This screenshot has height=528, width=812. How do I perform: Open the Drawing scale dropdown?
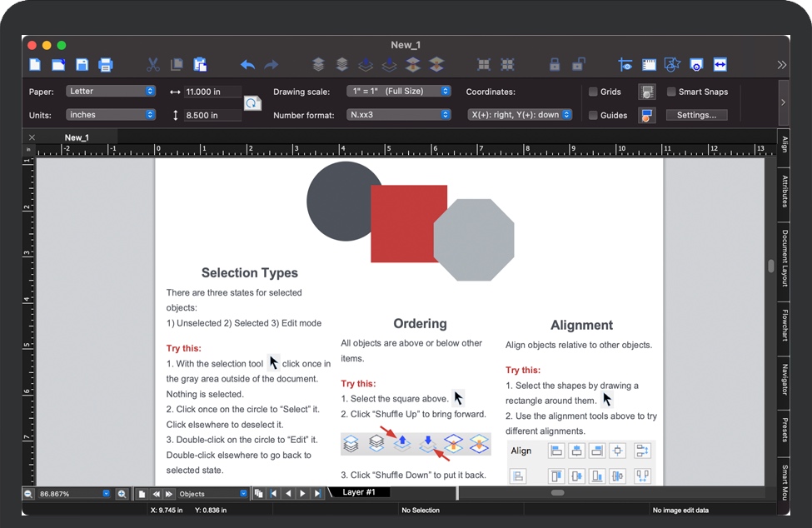click(x=399, y=92)
